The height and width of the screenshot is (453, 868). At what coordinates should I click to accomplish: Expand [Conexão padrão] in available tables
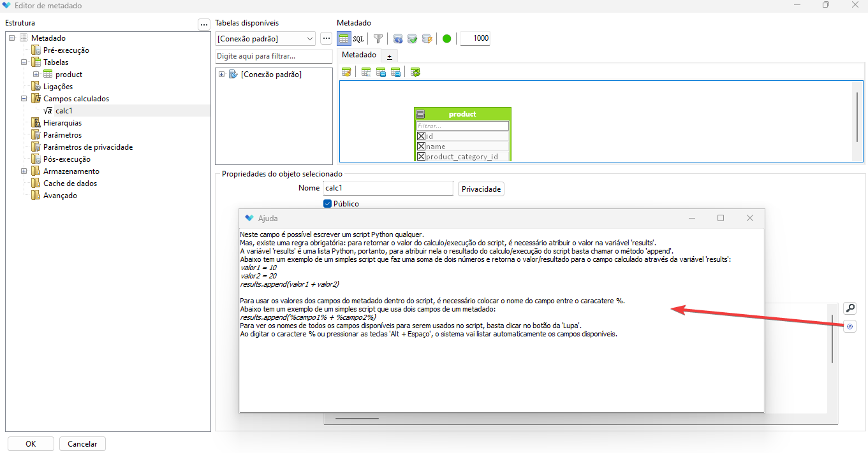pyautogui.click(x=221, y=75)
